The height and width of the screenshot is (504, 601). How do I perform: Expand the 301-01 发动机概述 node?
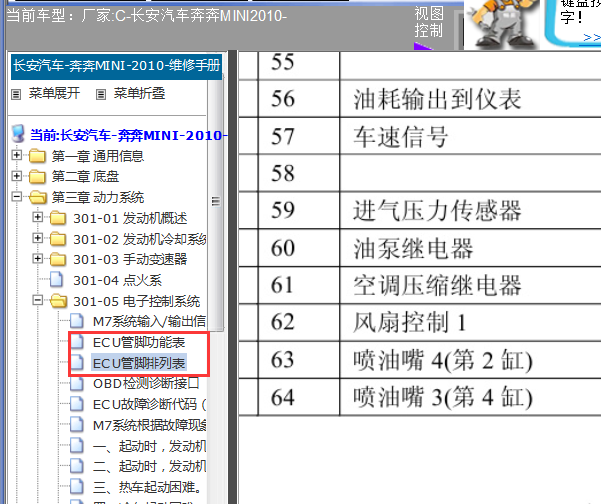coord(38,217)
